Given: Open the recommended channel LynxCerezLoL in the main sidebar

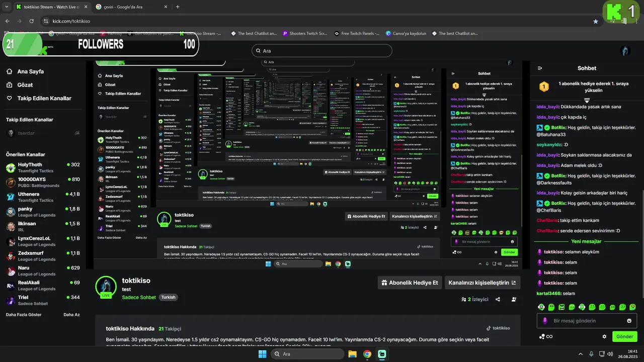Looking at the screenshot, I should tap(43, 241).
